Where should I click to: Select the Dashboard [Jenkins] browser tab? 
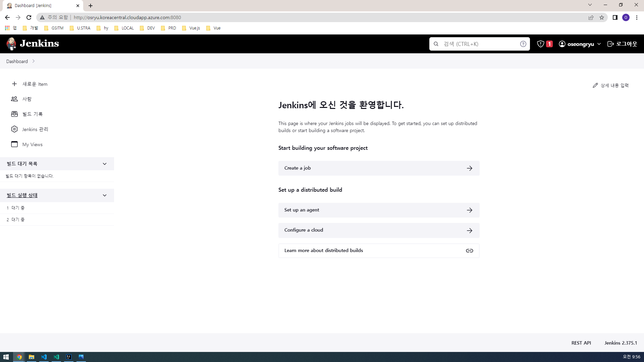click(40, 6)
